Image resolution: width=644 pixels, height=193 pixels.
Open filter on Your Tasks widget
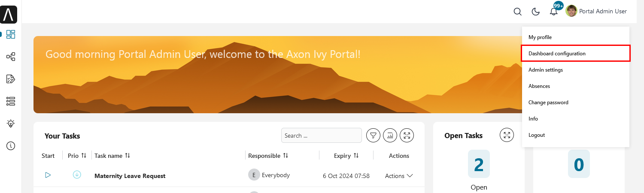(x=374, y=136)
